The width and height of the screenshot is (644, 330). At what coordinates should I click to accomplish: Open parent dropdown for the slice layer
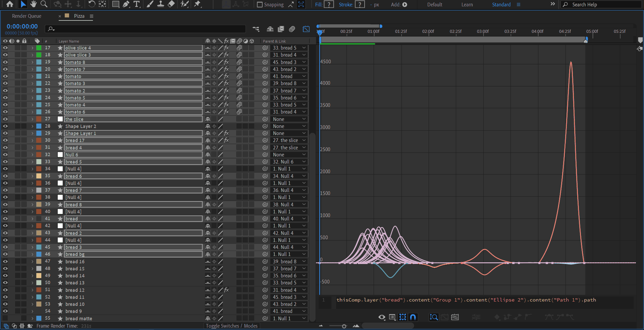click(289, 119)
